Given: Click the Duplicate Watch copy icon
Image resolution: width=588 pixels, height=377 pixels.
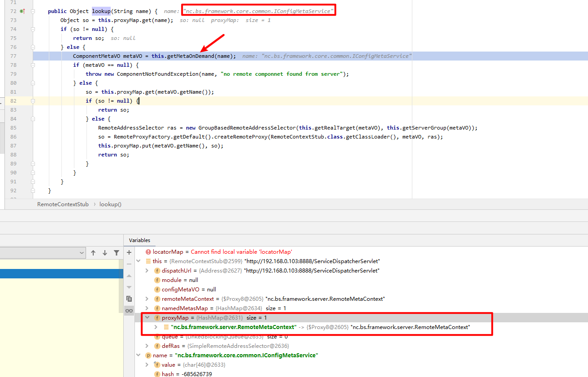Looking at the screenshot, I should coord(129,299).
